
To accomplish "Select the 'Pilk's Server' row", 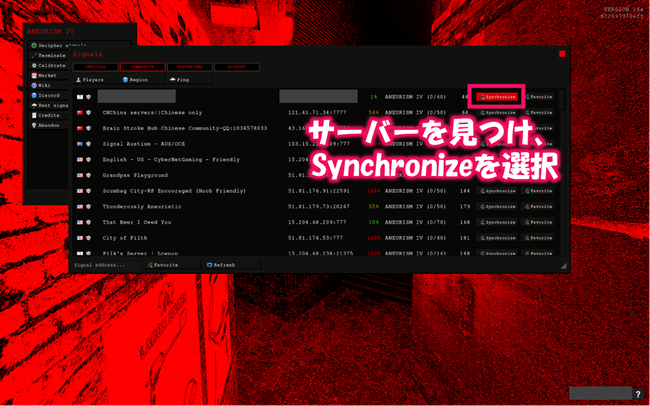I will tap(316, 253).
